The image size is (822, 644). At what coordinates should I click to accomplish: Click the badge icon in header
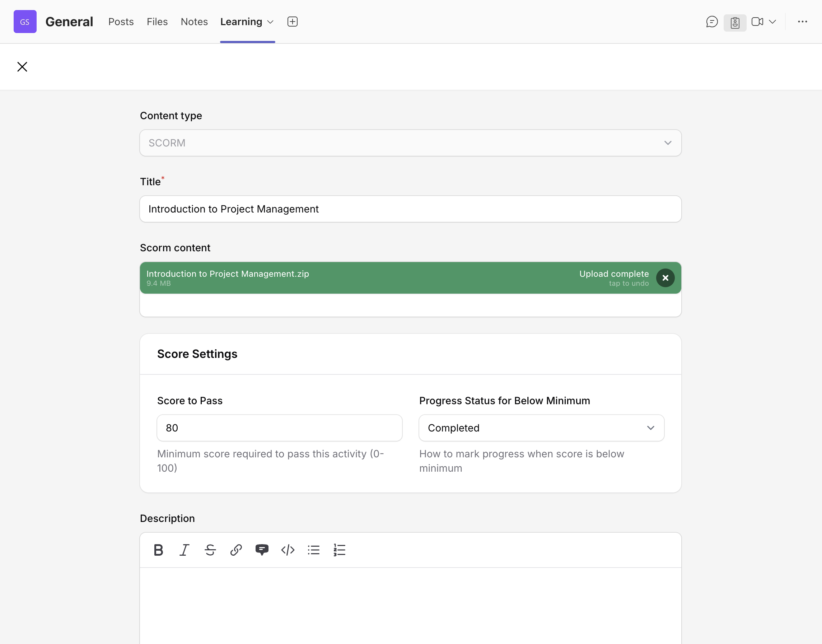pos(734,23)
